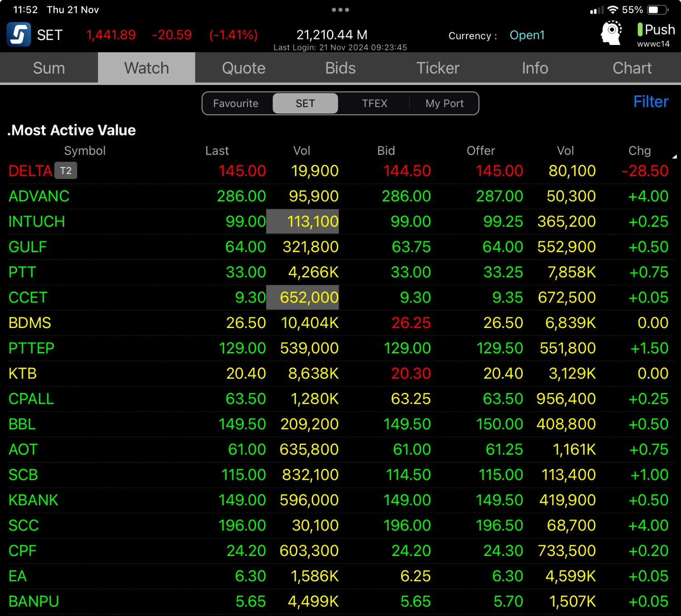681x616 pixels.
Task: Select the BANPU stock symbol
Action: [x=34, y=601]
